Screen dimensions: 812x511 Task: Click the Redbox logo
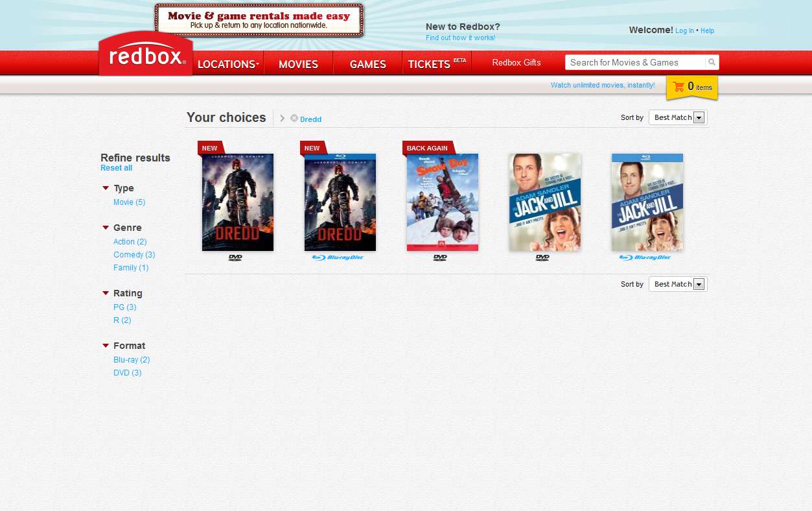(146, 54)
